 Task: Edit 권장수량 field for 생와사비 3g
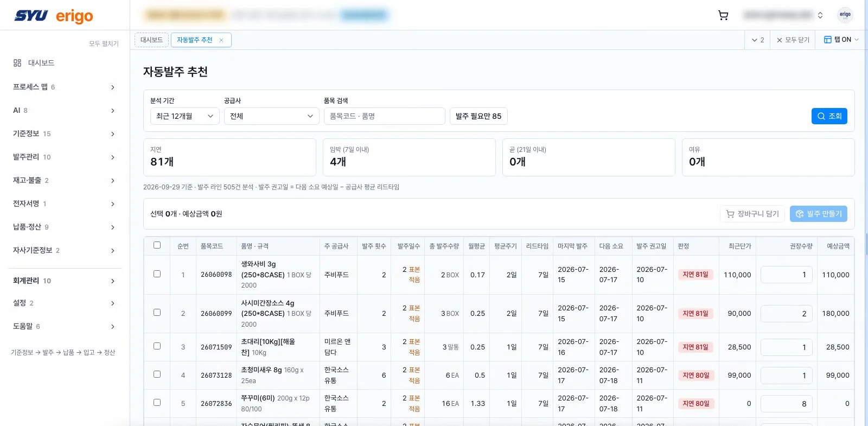click(x=786, y=275)
